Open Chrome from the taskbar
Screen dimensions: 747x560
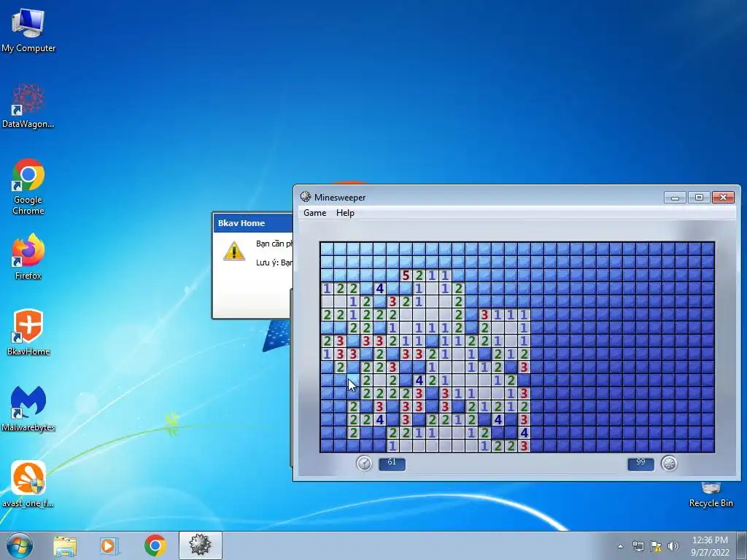(155, 545)
